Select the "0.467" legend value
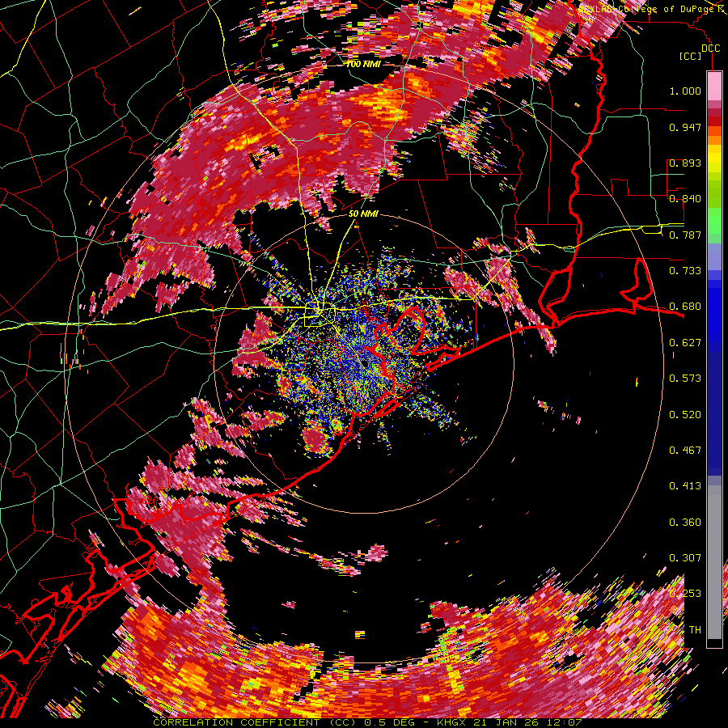This screenshot has width=728, height=728. [x=685, y=451]
